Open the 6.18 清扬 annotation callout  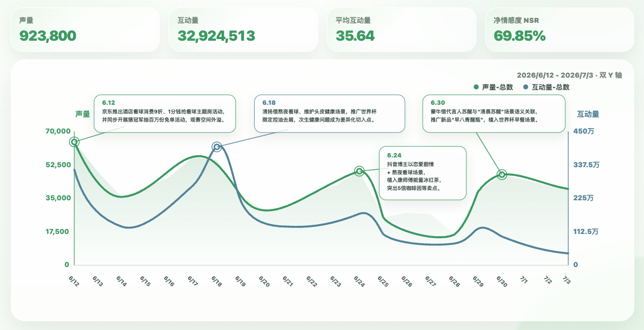click(330, 113)
